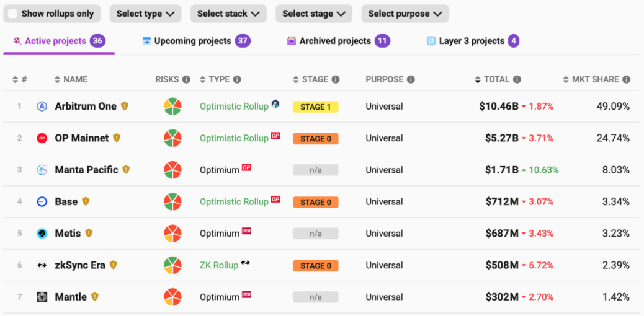Click the STAGE 0 badge for zkSync Era
The width and height of the screenshot is (644, 316).
[315, 266]
